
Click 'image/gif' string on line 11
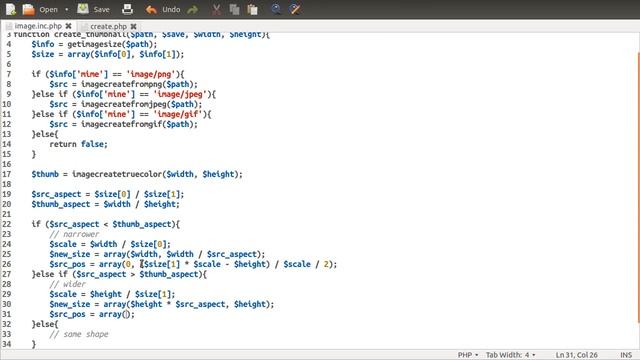178,114
